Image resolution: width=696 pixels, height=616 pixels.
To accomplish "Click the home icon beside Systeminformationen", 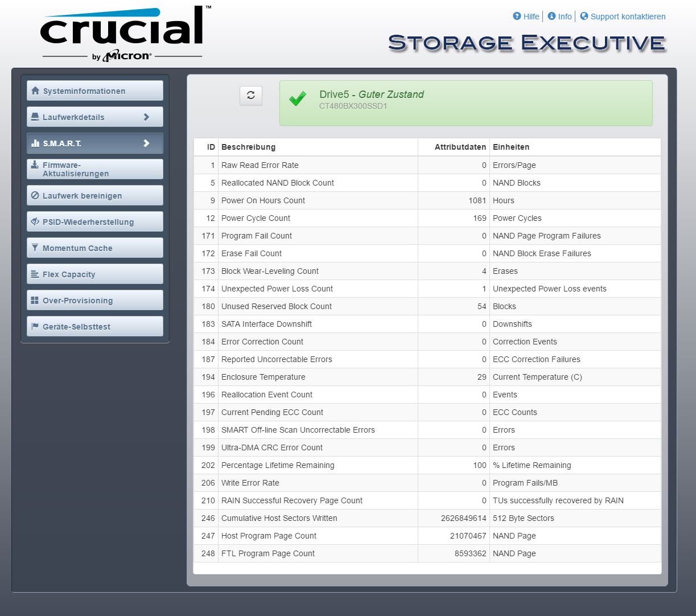I will pyautogui.click(x=35, y=91).
